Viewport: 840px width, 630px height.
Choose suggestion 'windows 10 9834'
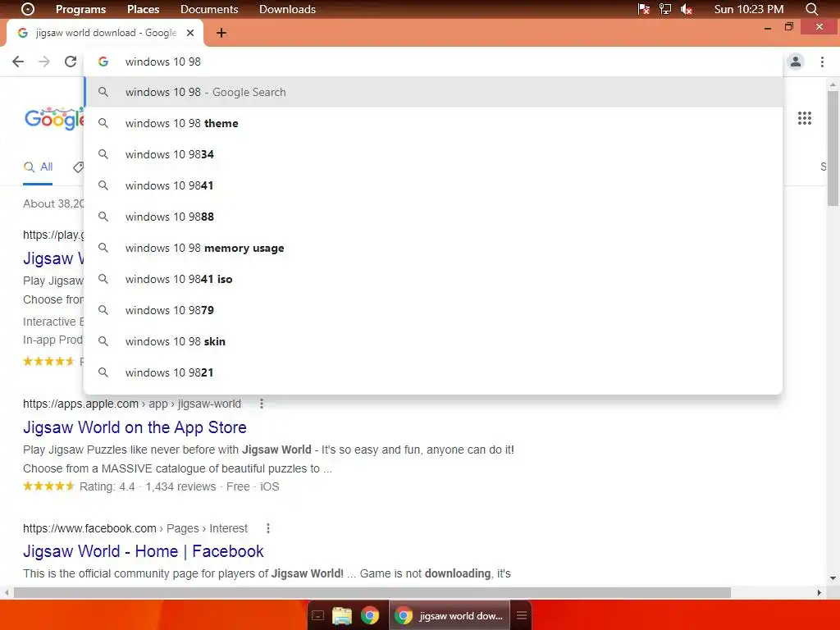click(x=433, y=154)
